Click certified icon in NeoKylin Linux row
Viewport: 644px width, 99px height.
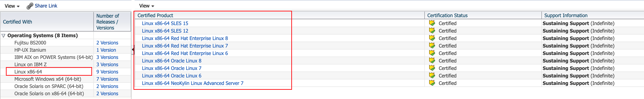tap(432, 83)
